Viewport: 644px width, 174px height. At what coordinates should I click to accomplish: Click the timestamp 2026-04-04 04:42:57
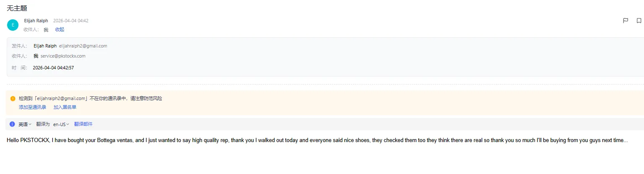coord(53,68)
